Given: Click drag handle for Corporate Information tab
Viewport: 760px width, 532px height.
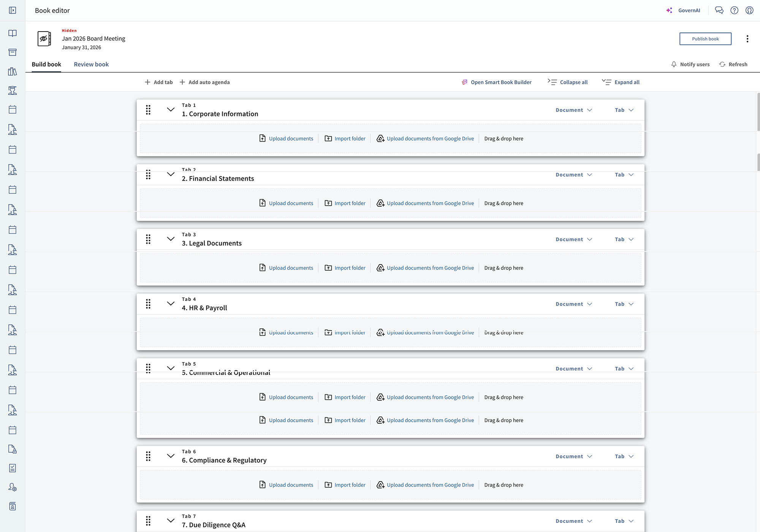Looking at the screenshot, I should tap(148, 110).
